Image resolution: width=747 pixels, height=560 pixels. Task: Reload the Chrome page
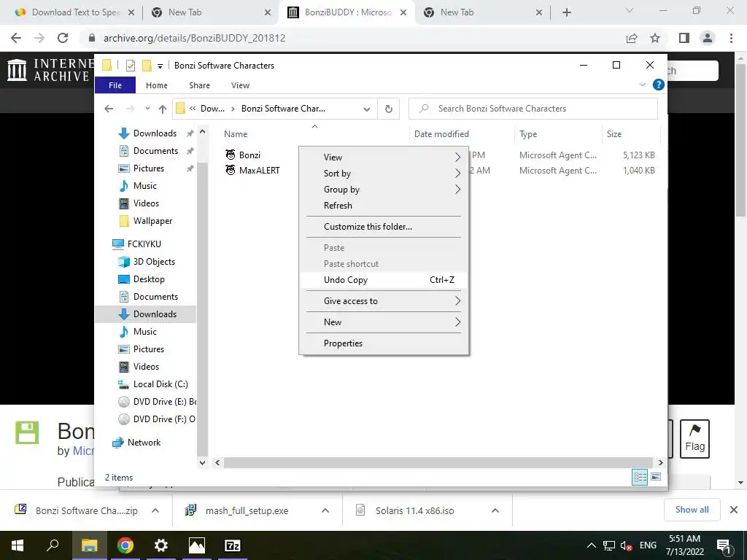[63, 38]
